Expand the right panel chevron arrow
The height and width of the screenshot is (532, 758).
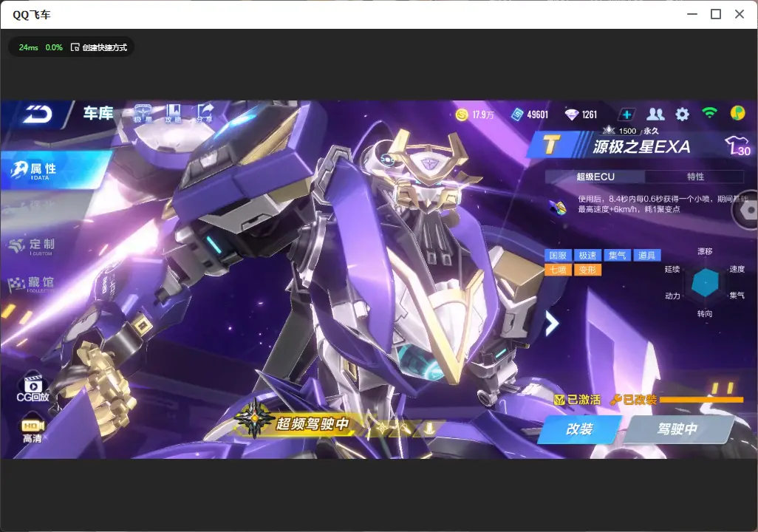coord(552,323)
